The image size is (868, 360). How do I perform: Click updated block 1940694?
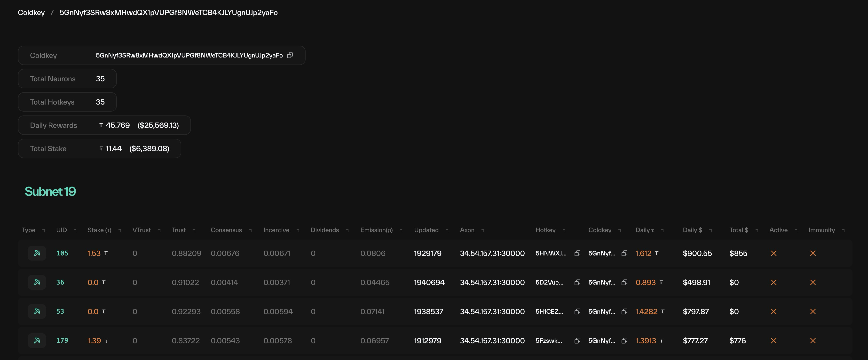pyautogui.click(x=429, y=282)
